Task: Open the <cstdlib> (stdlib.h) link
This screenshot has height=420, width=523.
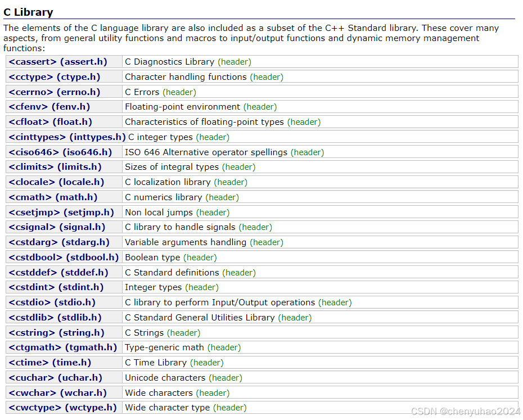Action: 55,318
